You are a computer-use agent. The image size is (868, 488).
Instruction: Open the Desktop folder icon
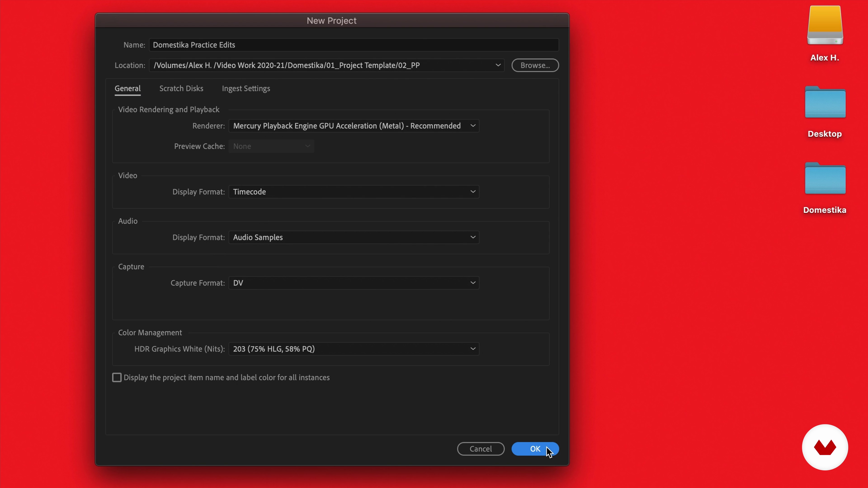pyautogui.click(x=825, y=102)
